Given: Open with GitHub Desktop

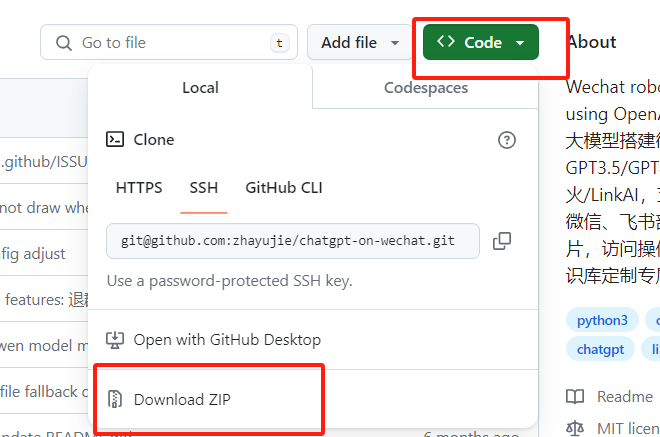Looking at the screenshot, I should (x=227, y=340).
